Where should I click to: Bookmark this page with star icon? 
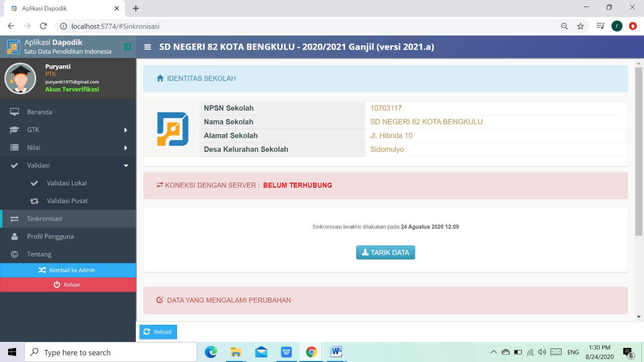(581, 26)
